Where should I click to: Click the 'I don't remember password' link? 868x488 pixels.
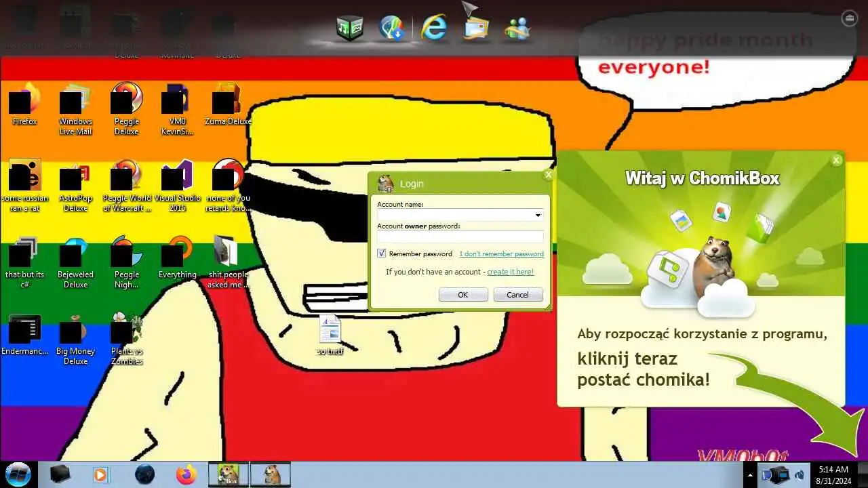coord(501,254)
